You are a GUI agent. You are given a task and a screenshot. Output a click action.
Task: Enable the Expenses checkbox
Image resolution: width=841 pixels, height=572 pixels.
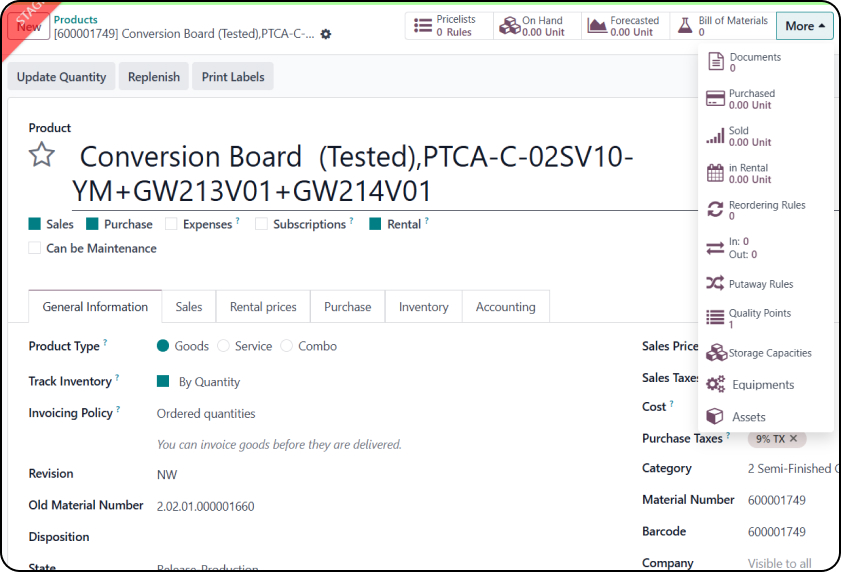pyautogui.click(x=171, y=224)
